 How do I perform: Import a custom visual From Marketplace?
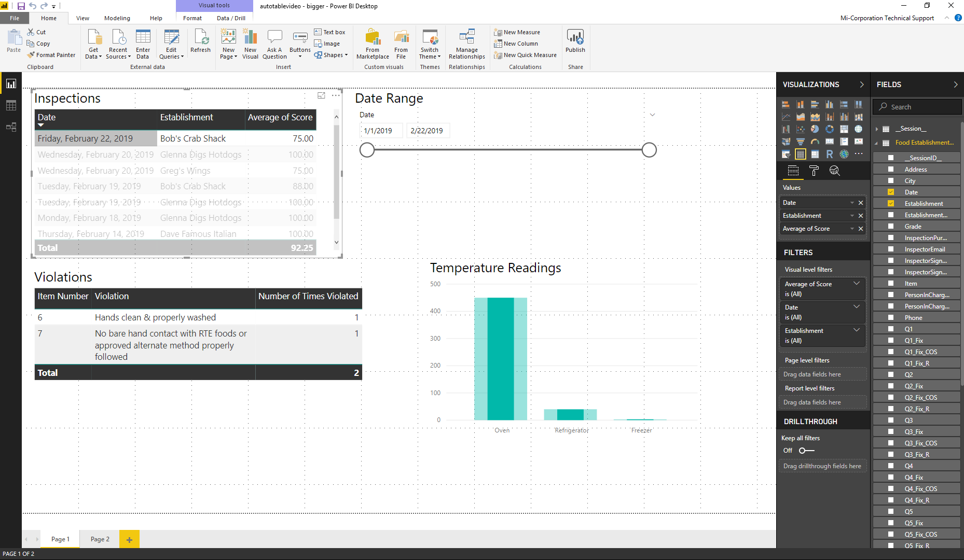[x=373, y=45]
